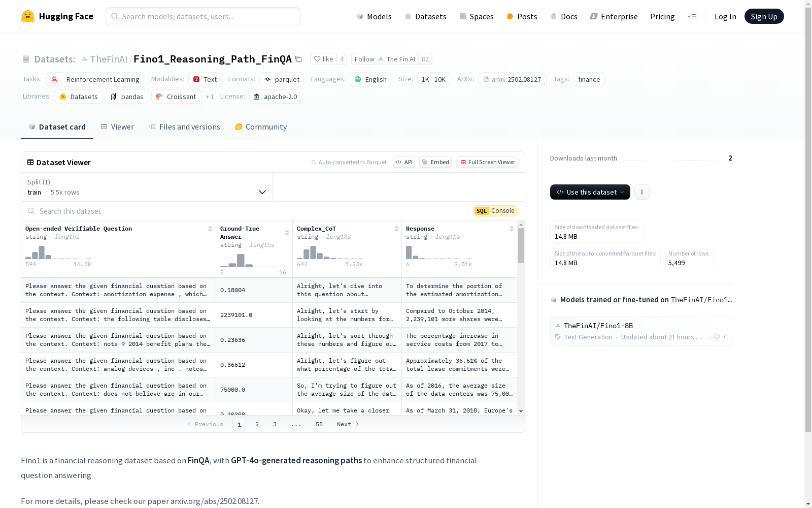812x508 pixels.
Task: Open the Auto-converted to Parquet link
Action: (x=352, y=162)
